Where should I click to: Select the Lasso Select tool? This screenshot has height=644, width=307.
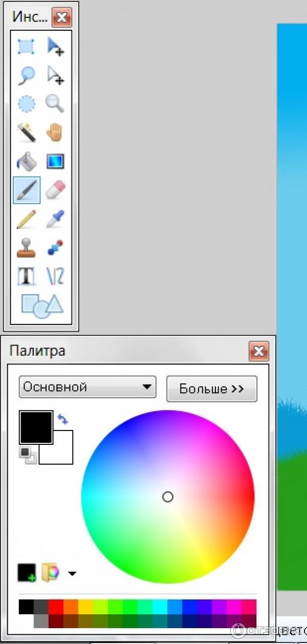26,75
